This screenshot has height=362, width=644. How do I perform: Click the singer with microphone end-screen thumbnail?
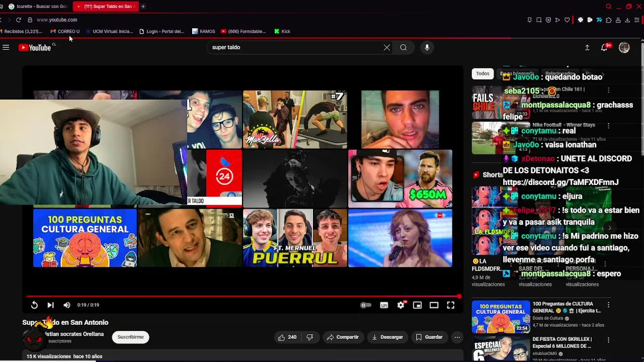click(400, 238)
